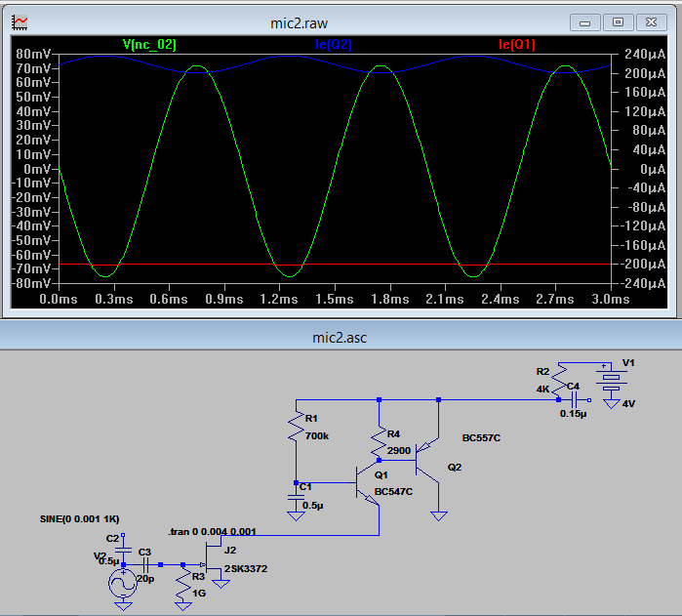Click the Ic(Q2) blue trace label
This screenshot has height=616, width=682.
click(333, 44)
